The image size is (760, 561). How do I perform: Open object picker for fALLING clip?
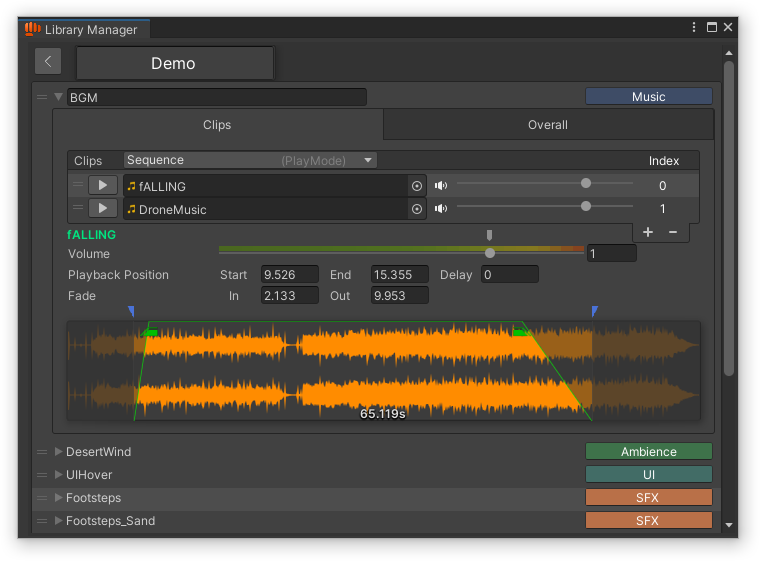(417, 186)
